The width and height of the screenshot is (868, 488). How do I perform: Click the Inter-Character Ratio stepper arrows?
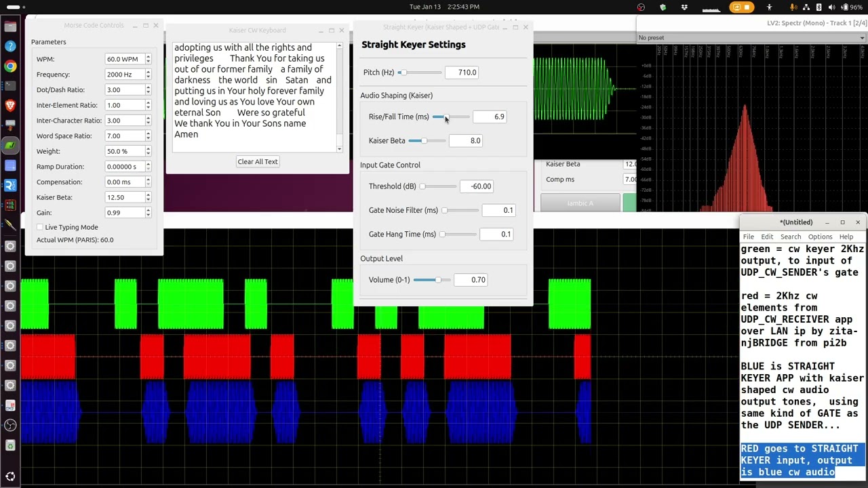point(148,121)
